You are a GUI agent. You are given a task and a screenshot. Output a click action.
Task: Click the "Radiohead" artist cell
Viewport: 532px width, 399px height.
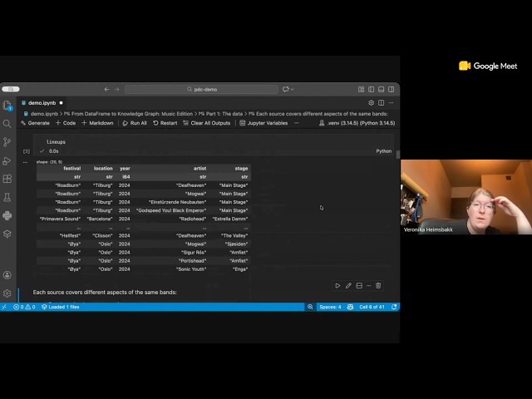coord(193,219)
